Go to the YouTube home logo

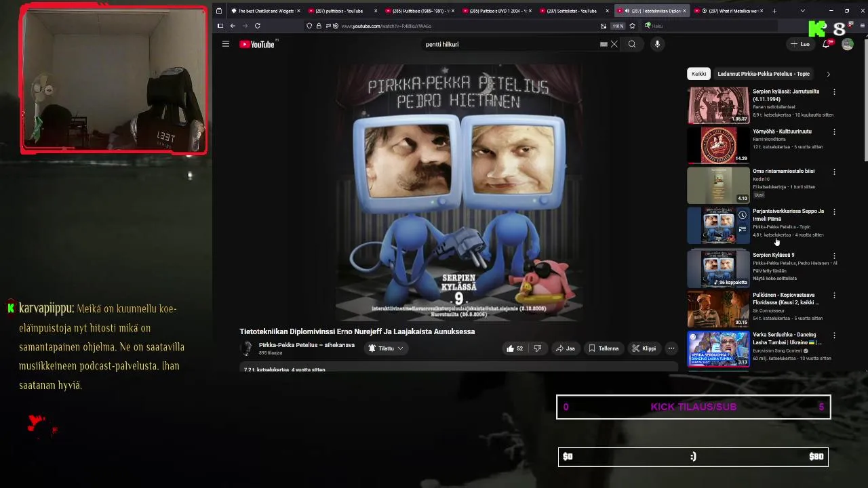tap(257, 44)
